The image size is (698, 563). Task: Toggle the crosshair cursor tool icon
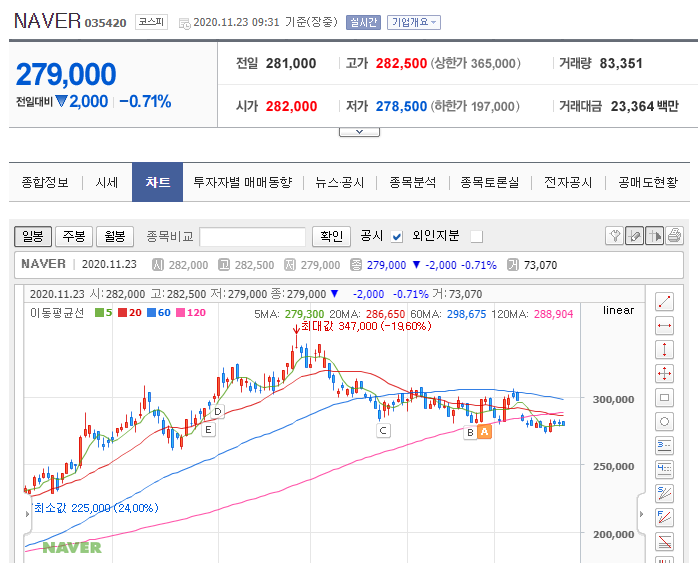tap(654, 236)
